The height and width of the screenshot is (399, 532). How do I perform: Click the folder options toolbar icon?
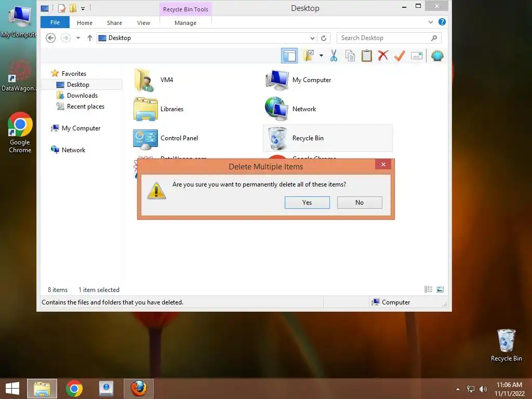click(x=309, y=55)
